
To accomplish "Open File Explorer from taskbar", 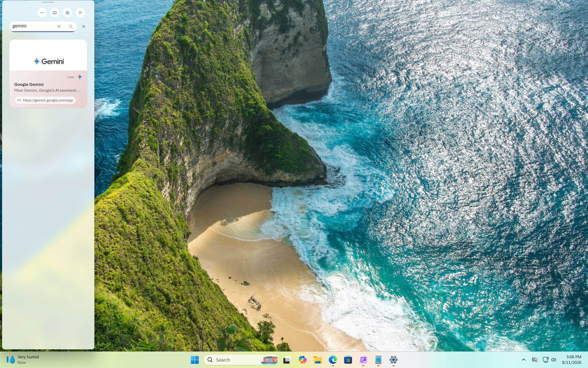I will [318, 360].
